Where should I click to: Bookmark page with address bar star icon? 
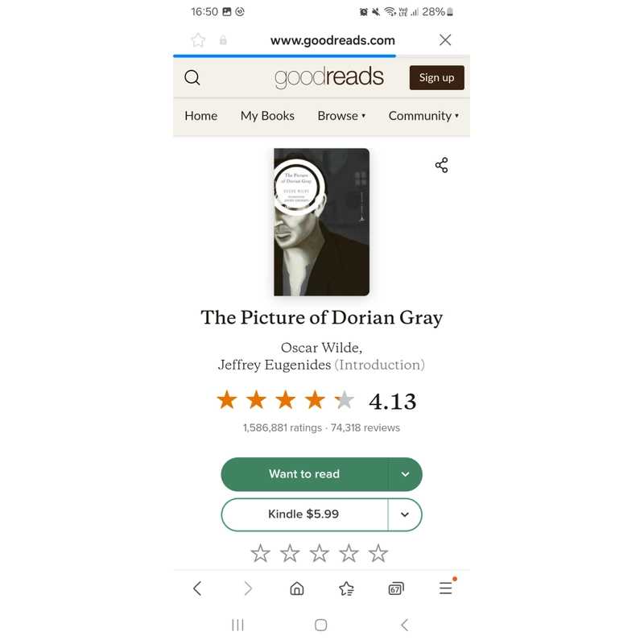(x=198, y=40)
